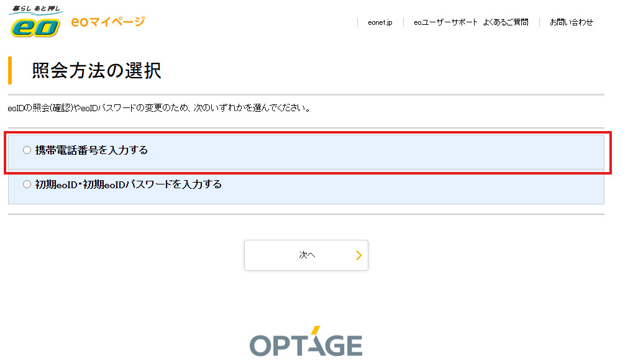Open the eoユーザーサポート link

point(445,22)
